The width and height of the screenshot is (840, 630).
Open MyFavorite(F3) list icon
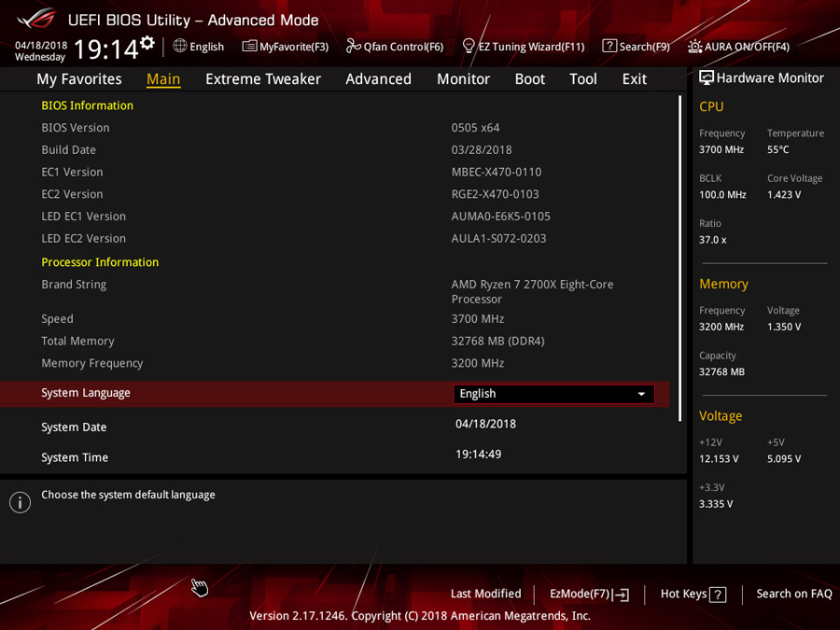[x=249, y=46]
